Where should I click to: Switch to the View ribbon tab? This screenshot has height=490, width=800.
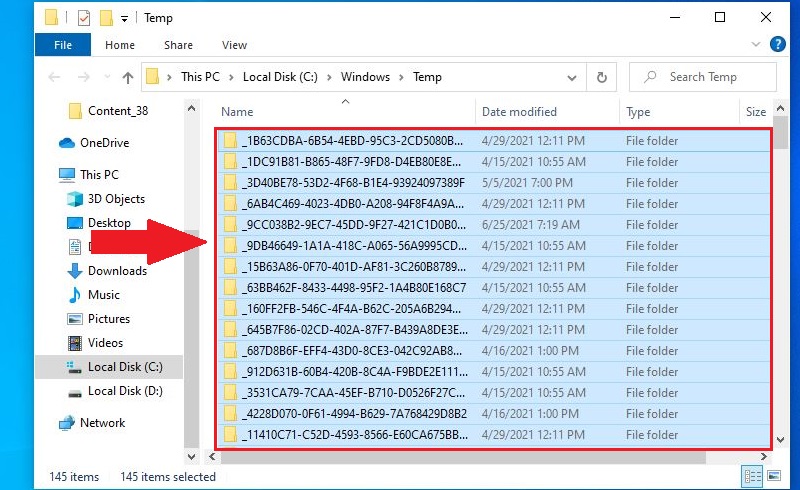[x=234, y=45]
